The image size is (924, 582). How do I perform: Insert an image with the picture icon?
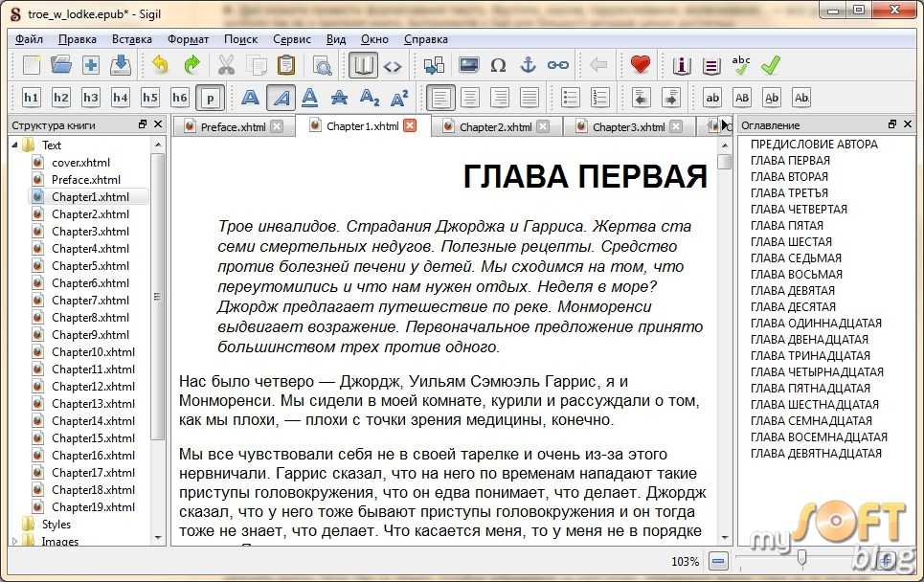pos(468,65)
